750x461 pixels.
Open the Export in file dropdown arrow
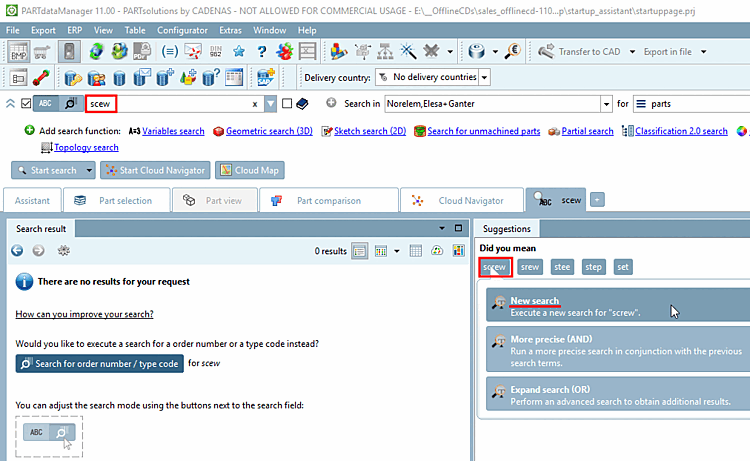click(703, 52)
